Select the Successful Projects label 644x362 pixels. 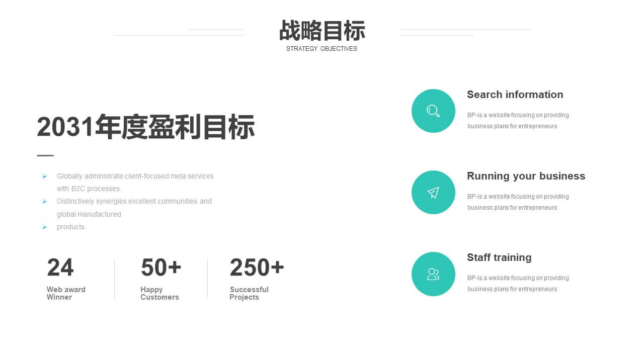tap(249, 293)
